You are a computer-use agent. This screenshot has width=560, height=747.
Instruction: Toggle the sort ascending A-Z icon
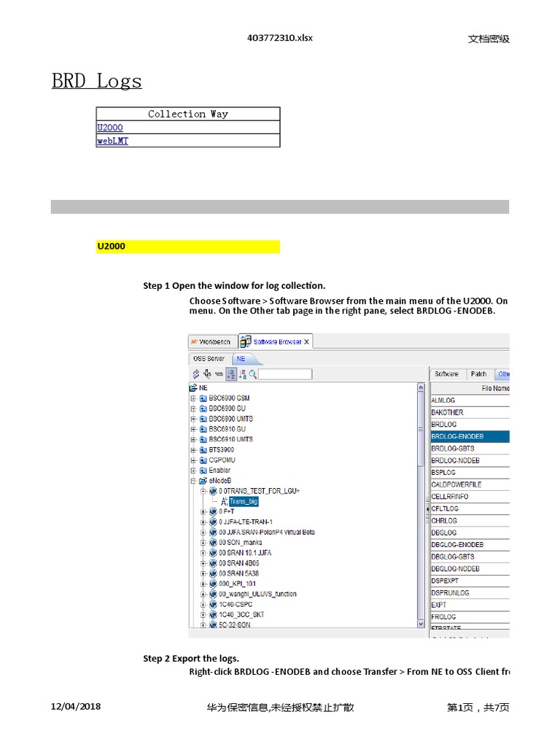[x=231, y=374]
